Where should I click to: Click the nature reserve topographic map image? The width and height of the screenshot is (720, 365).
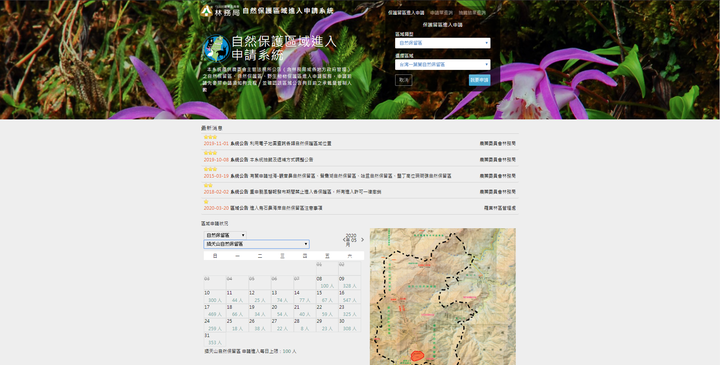pos(443,297)
